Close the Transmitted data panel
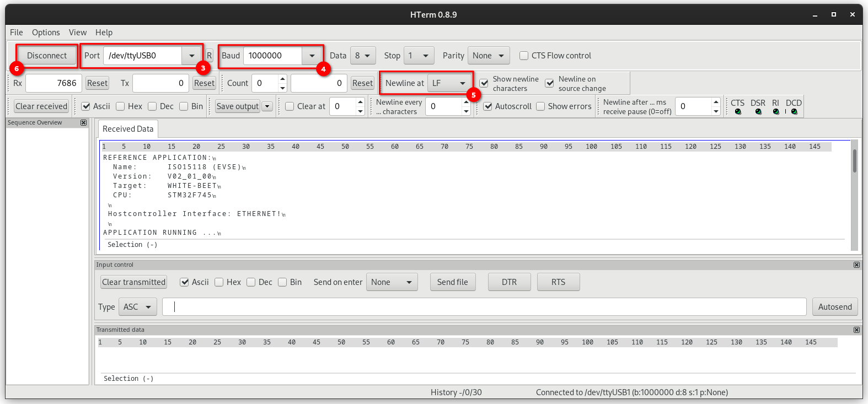 856,330
